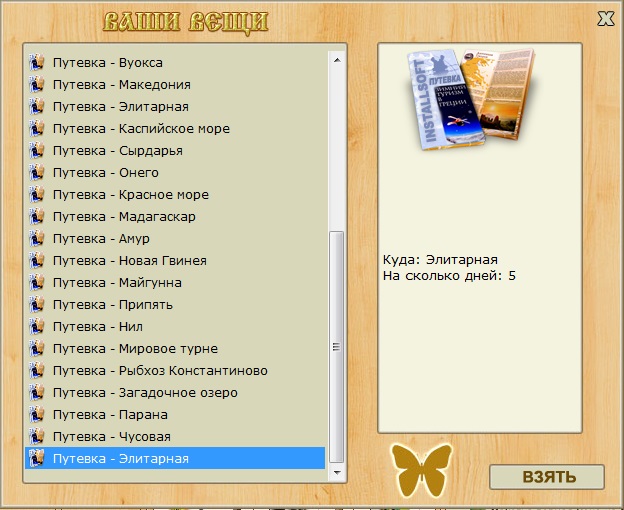Screen dimensions: 624x510
Task: Click the icon beside Путевка - Припять
Action: point(37,304)
